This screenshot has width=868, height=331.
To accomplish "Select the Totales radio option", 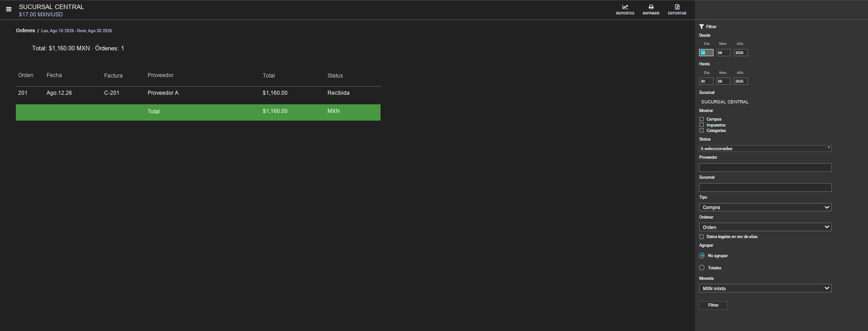I will pyautogui.click(x=702, y=268).
